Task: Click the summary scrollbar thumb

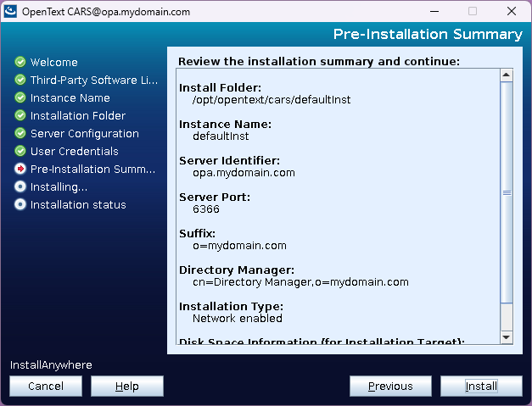Action: (507, 192)
